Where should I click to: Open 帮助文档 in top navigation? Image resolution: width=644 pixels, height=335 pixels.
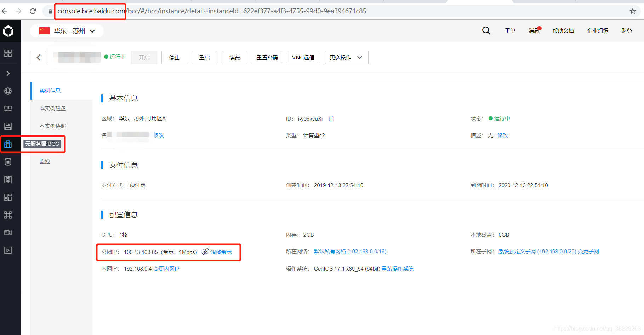click(563, 31)
